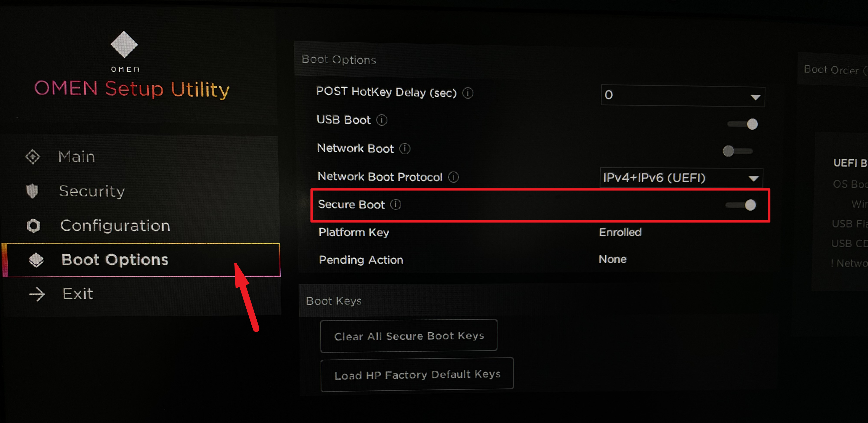
Task: Click the OMEN diamond logo
Action: [x=124, y=45]
